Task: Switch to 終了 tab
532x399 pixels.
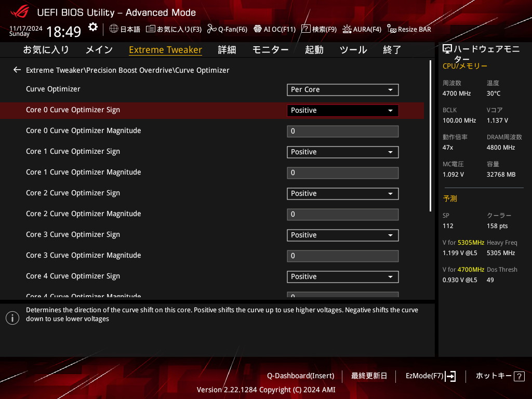Action: point(392,50)
